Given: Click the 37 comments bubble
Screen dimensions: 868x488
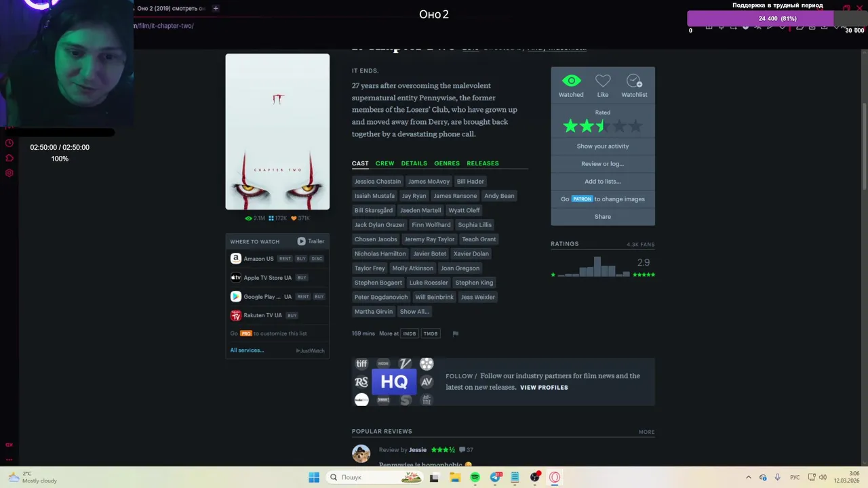Looking at the screenshot, I should (x=467, y=450).
